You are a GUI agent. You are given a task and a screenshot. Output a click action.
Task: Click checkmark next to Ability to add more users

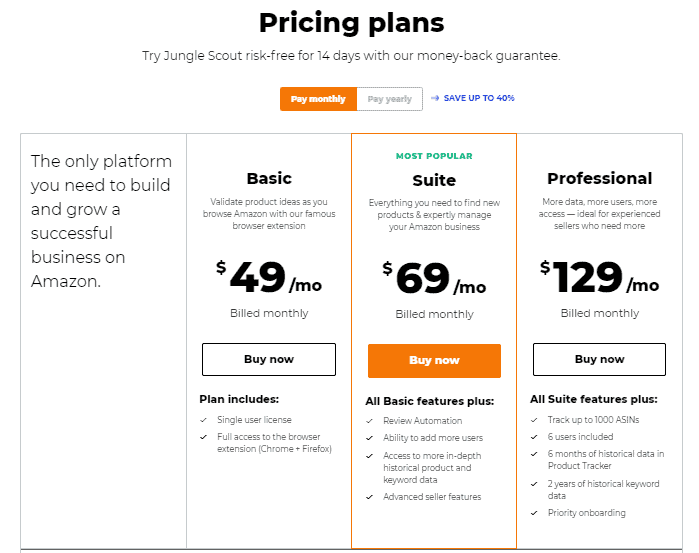370,438
